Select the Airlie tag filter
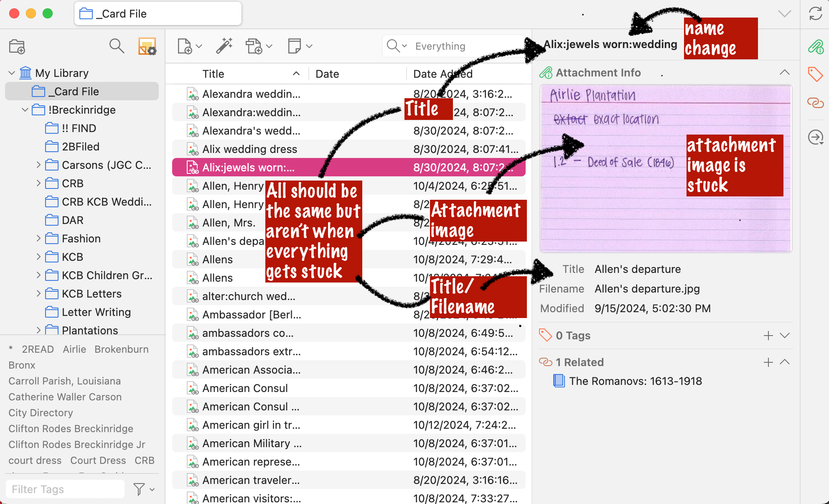Image resolution: width=829 pixels, height=504 pixels. 74,349
